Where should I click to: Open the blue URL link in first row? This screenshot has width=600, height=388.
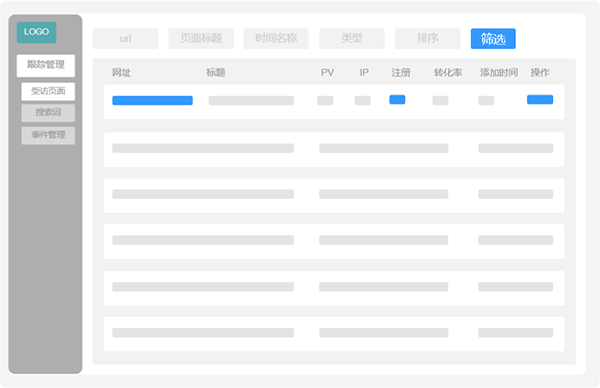click(152, 101)
